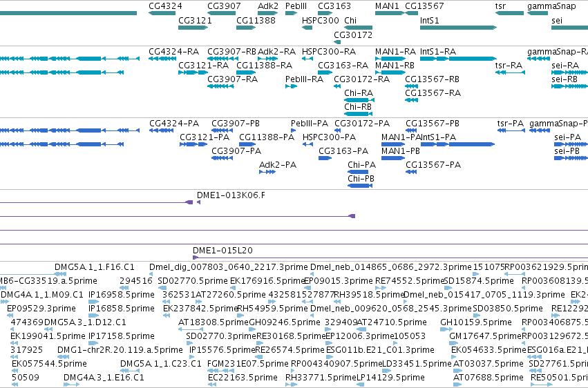Screen dimensions: 588x388
Task: Open the Chi-PB protein label
Action: point(361,179)
